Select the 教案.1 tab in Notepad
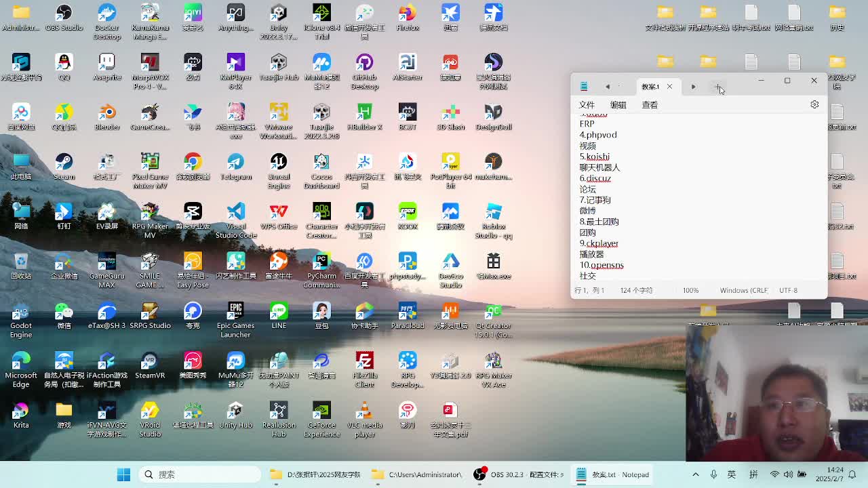868x488 pixels. (650, 87)
